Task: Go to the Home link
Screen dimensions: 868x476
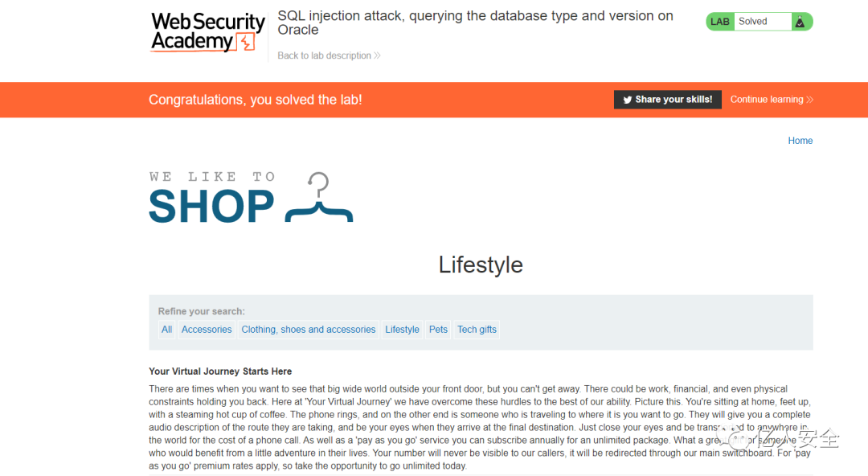Action: coord(800,141)
